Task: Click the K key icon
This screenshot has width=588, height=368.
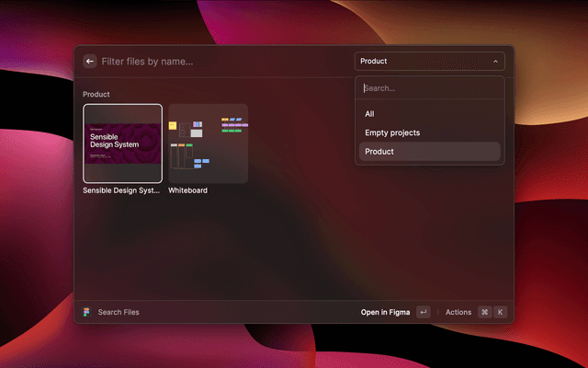Action: click(x=501, y=312)
